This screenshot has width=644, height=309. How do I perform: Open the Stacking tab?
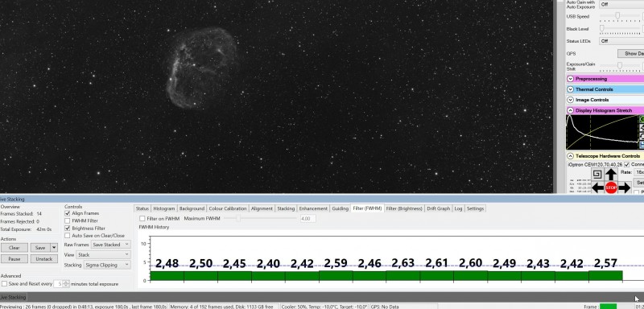tap(286, 208)
